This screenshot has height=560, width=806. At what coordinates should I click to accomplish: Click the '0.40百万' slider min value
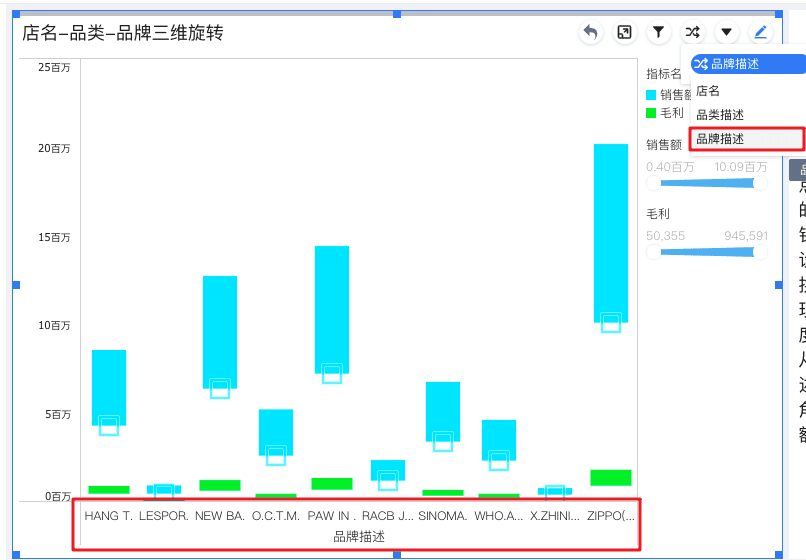point(670,167)
